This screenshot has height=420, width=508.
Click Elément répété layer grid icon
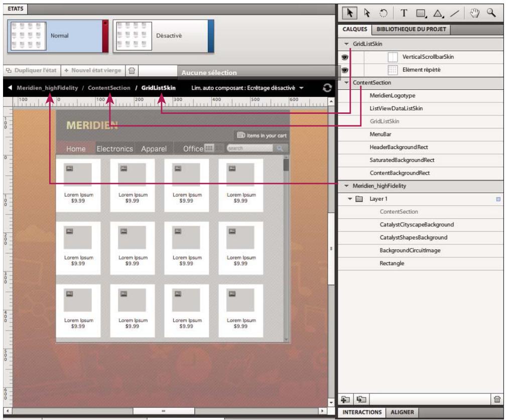click(393, 70)
